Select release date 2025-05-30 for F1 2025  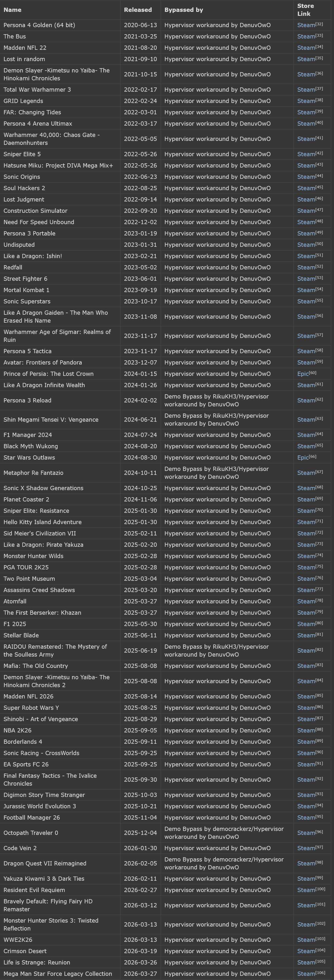coord(140,624)
